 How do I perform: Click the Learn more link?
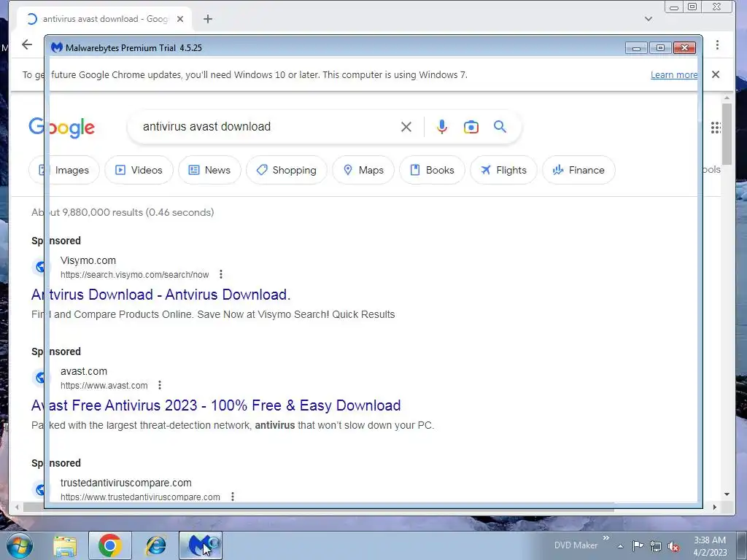click(673, 75)
